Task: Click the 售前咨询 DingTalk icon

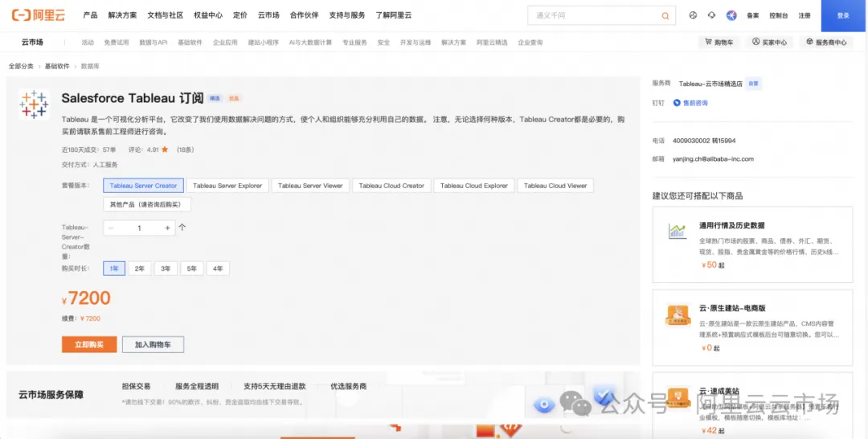Action: (x=677, y=103)
